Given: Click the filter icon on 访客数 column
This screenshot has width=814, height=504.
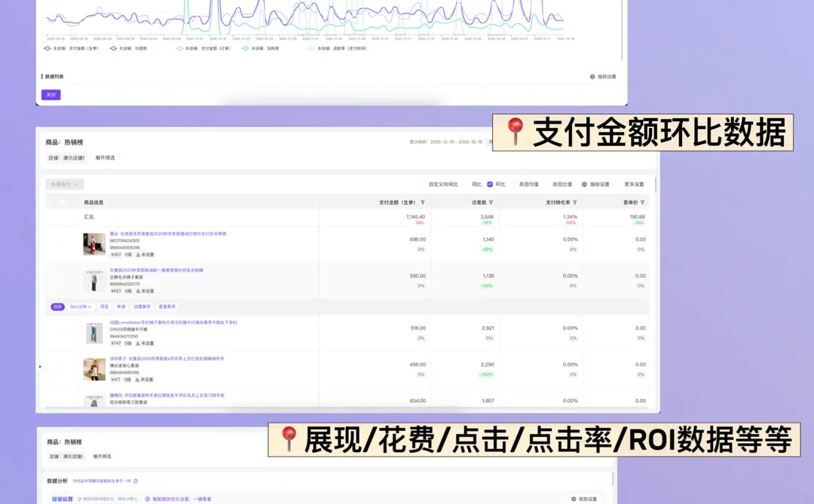Looking at the screenshot, I should (490, 201).
